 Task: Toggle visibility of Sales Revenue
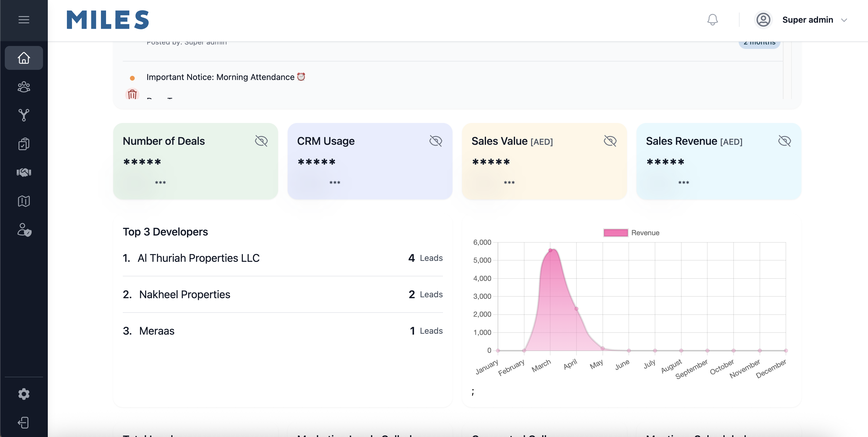point(784,141)
